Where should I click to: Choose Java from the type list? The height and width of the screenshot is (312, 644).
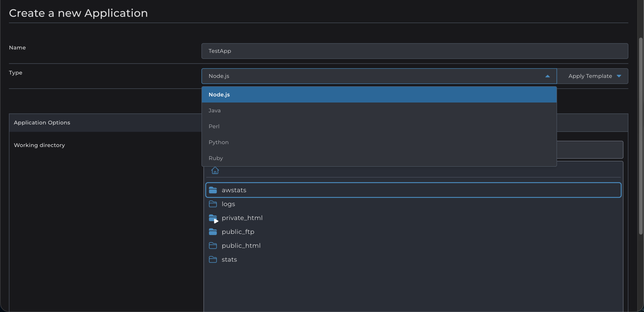point(379,111)
